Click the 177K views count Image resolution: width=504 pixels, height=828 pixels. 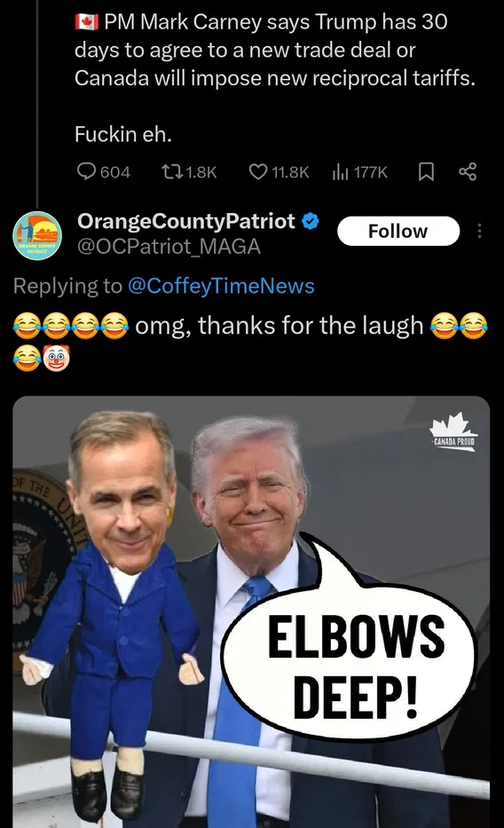click(371, 172)
